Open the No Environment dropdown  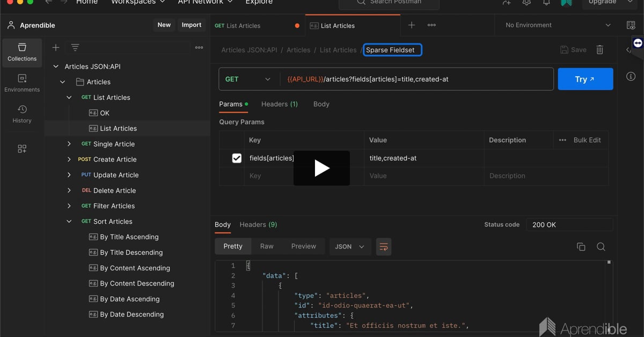[x=558, y=25]
